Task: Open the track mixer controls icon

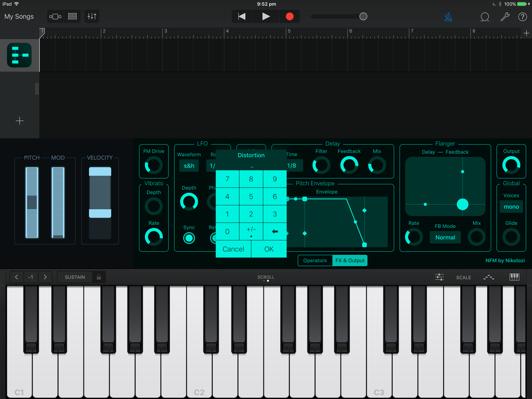Action: 92,16
